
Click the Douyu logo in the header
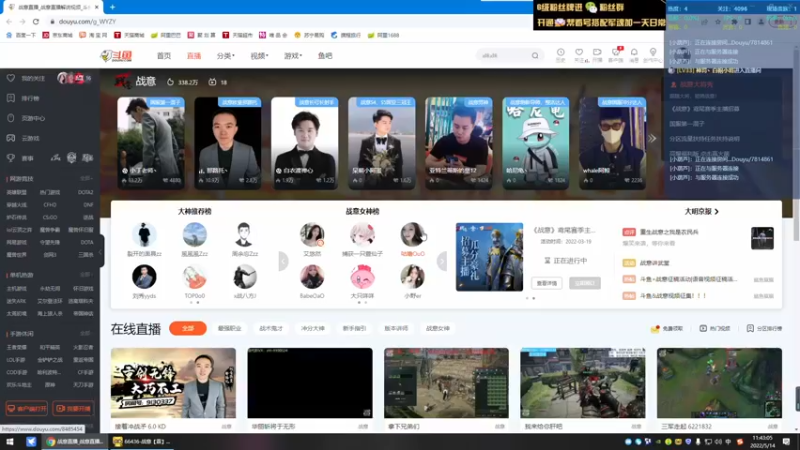(116, 56)
